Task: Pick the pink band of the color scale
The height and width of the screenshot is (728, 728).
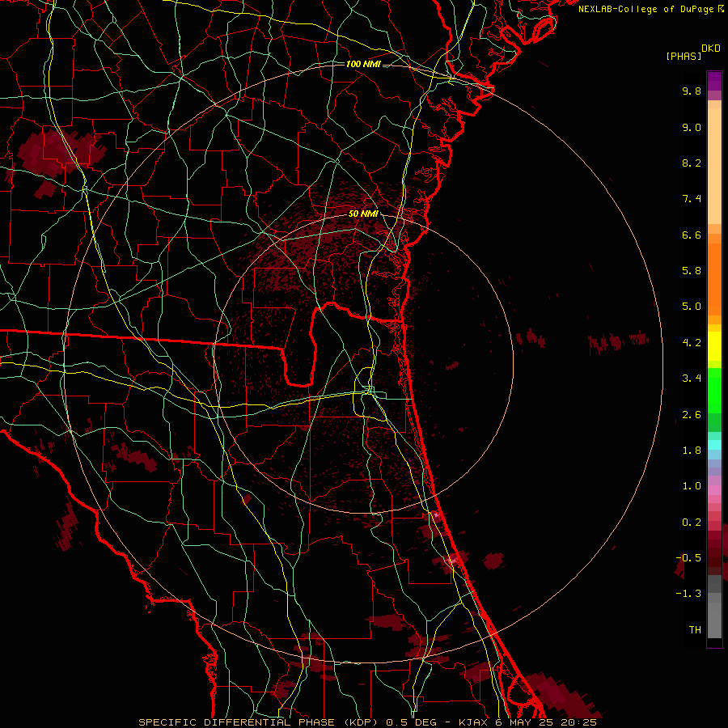Action: (714, 490)
